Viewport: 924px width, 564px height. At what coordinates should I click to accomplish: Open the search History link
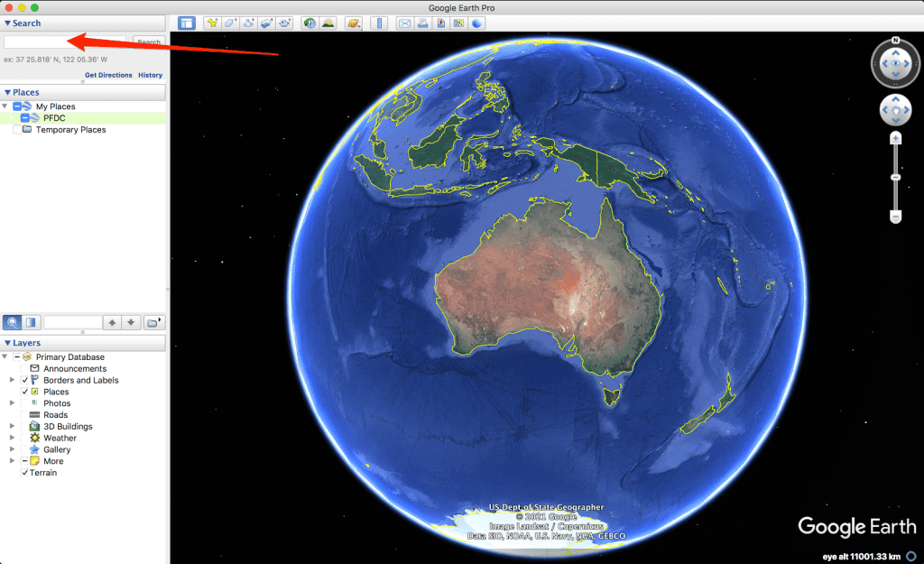[x=151, y=75]
